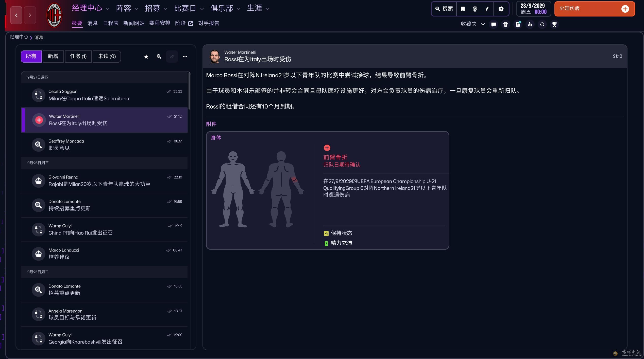644x359 pixels.
Task: Click the bookmark icon near search
Action: pyautogui.click(x=463, y=9)
